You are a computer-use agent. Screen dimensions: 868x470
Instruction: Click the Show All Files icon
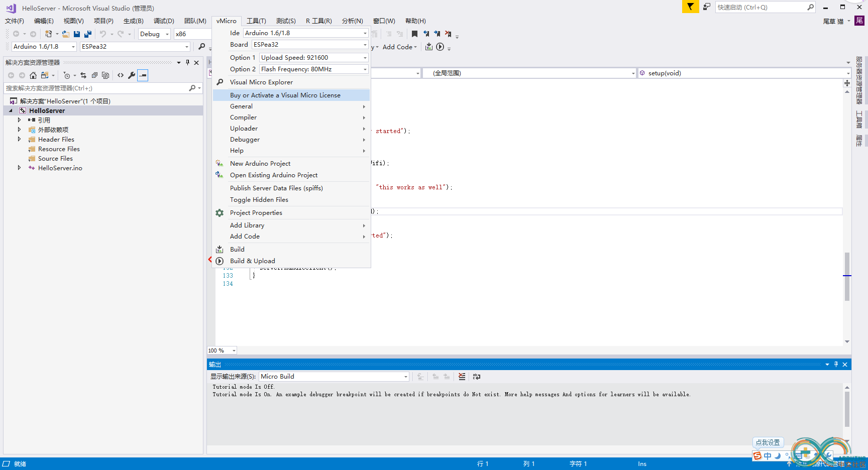tap(105, 75)
